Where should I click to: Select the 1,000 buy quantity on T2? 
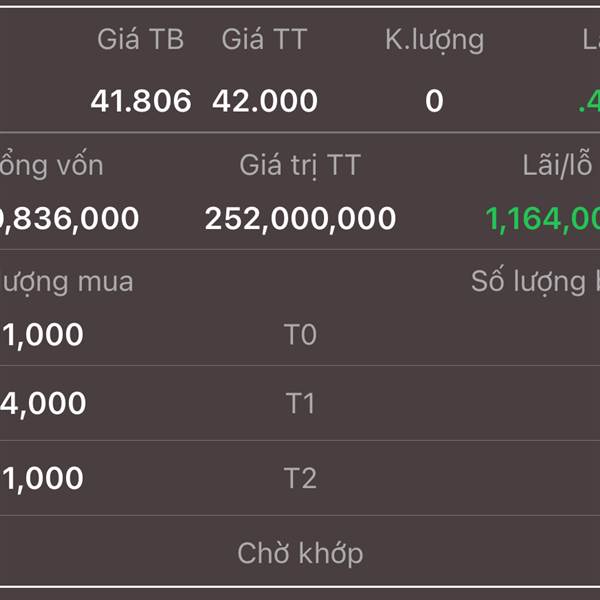43,478
